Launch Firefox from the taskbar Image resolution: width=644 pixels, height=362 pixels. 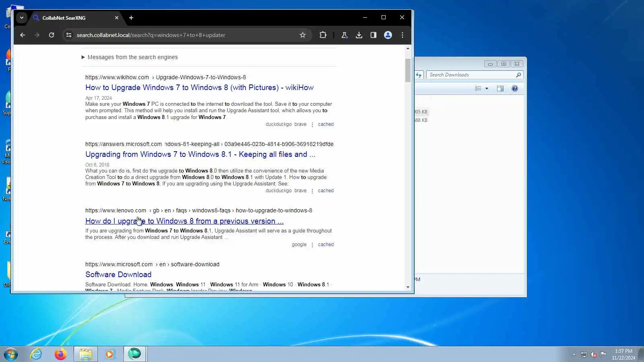tap(61, 354)
